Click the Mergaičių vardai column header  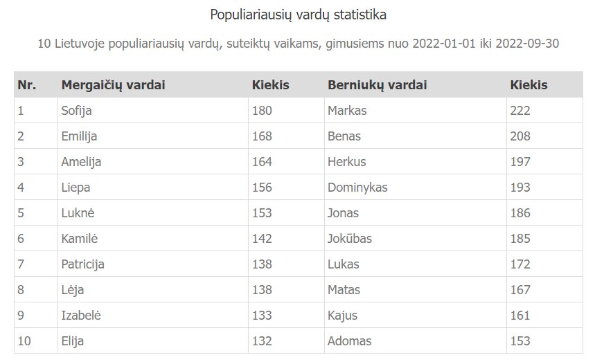tap(113, 85)
